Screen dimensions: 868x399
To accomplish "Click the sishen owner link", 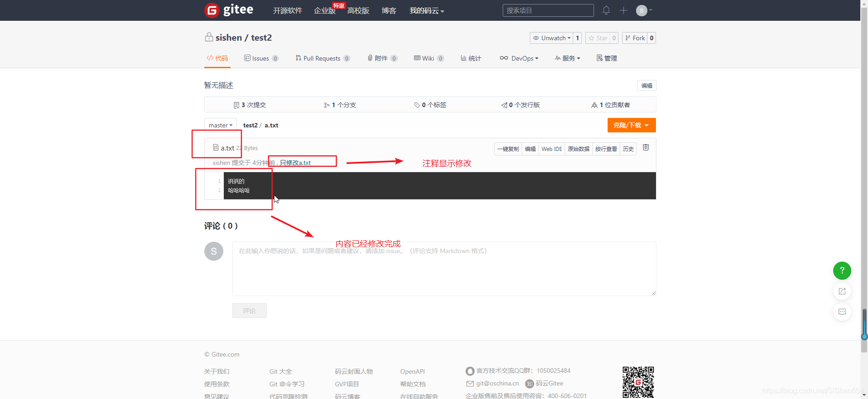I will pyautogui.click(x=229, y=38).
